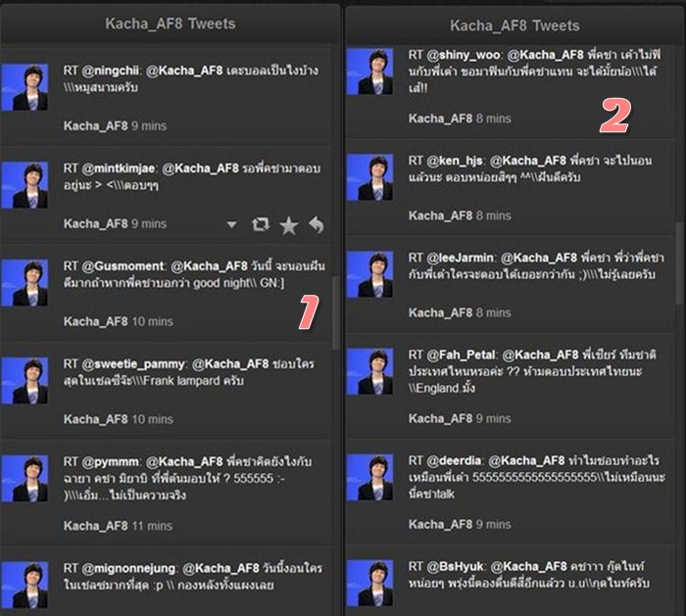Open @ningchii profile link
Viewport: 686px width, 616px height.
coord(110,71)
